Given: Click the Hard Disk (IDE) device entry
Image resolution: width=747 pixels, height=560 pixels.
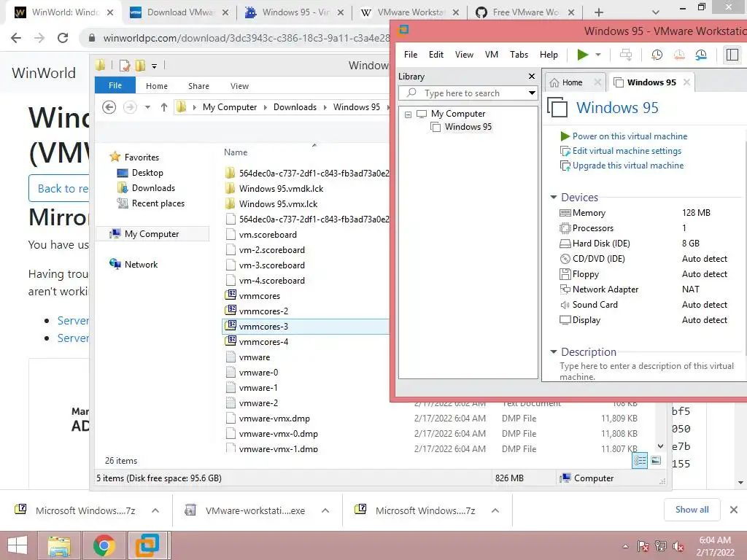Looking at the screenshot, I should tap(601, 244).
